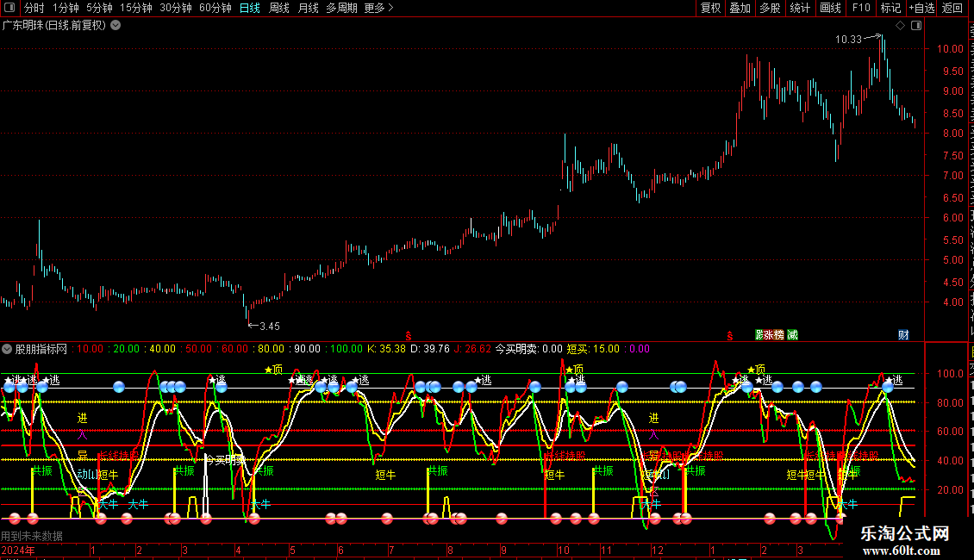Click the red 涨 badge under the chart
The width and height of the screenshot is (974, 560).
pos(769,334)
